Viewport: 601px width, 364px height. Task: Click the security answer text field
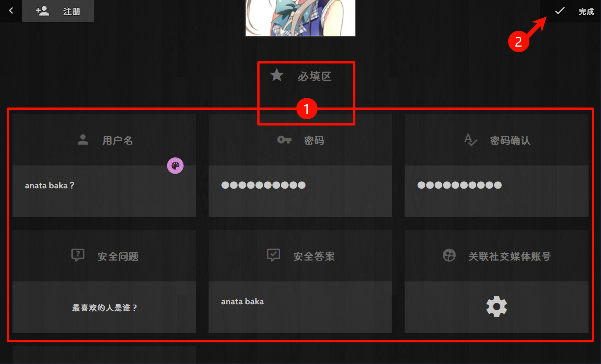pyautogui.click(x=300, y=307)
